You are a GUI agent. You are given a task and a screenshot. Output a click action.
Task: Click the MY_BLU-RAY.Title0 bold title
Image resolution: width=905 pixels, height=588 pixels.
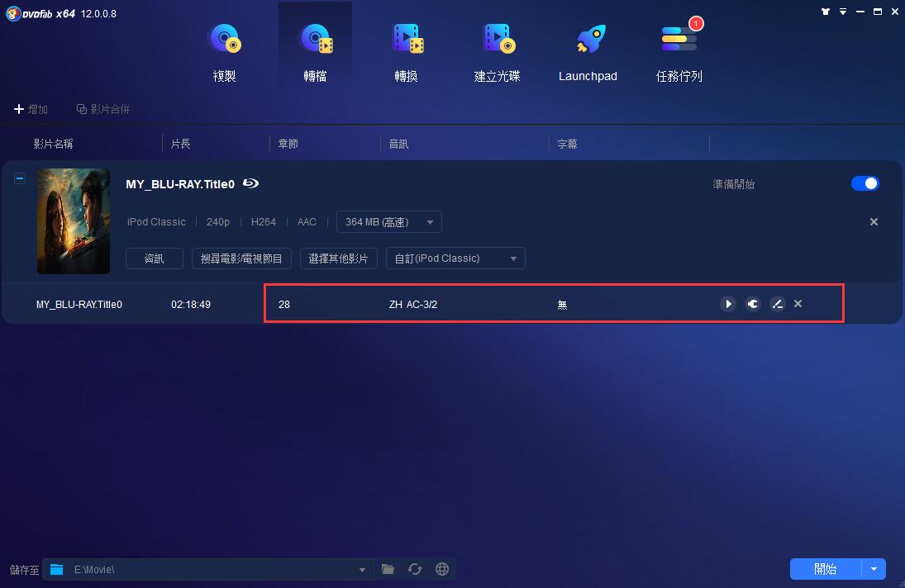point(180,184)
